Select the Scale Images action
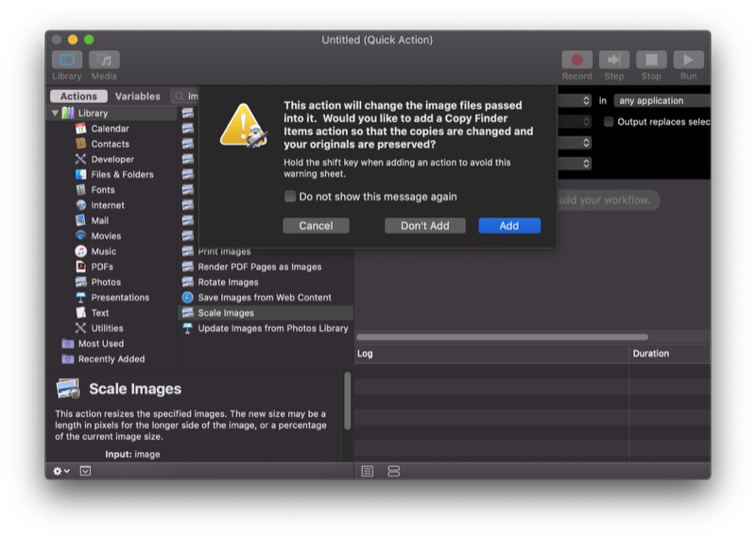 point(266,313)
